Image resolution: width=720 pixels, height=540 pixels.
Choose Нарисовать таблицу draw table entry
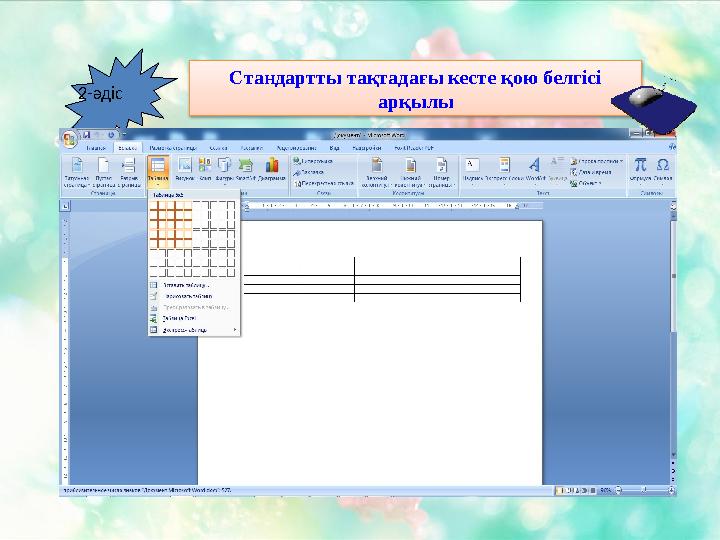point(194,296)
